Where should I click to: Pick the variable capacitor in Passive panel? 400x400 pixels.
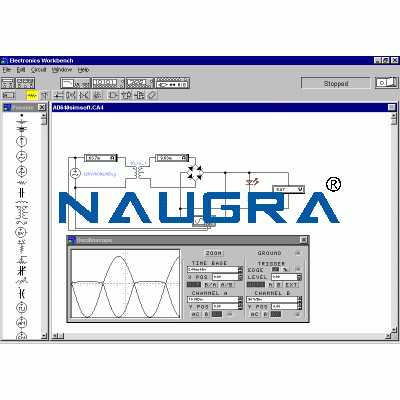(22, 271)
